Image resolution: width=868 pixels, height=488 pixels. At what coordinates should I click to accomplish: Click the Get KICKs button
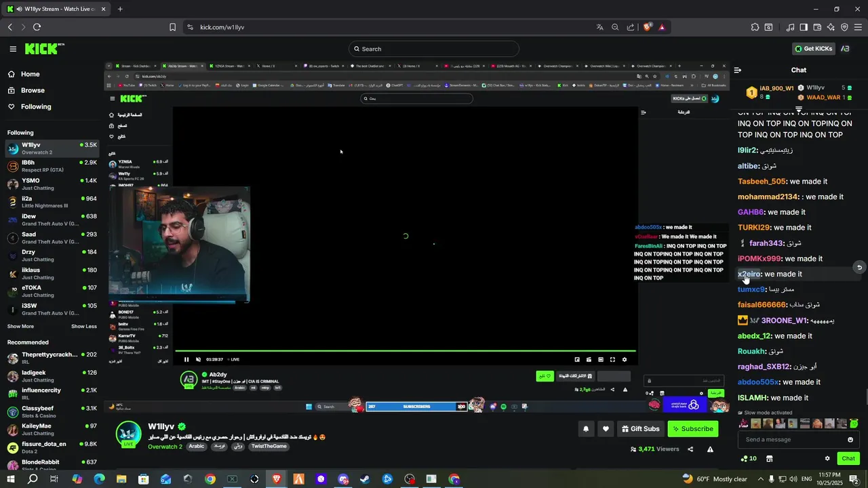pyautogui.click(x=813, y=49)
